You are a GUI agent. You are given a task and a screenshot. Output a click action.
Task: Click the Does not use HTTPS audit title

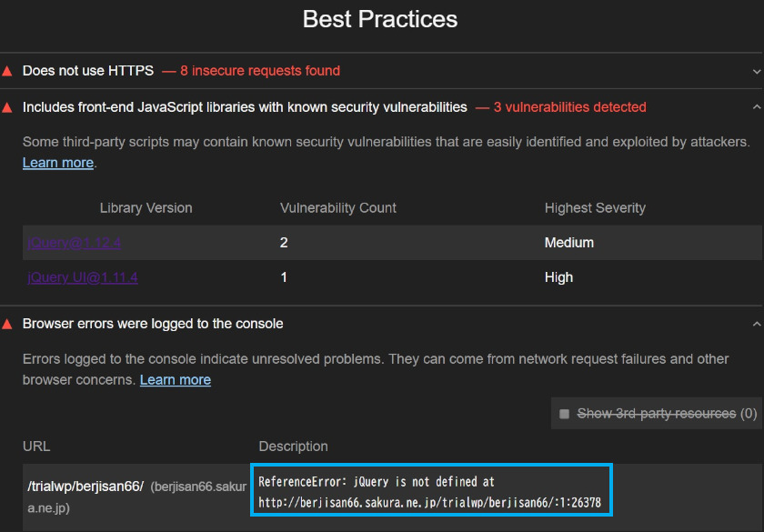[88, 71]
